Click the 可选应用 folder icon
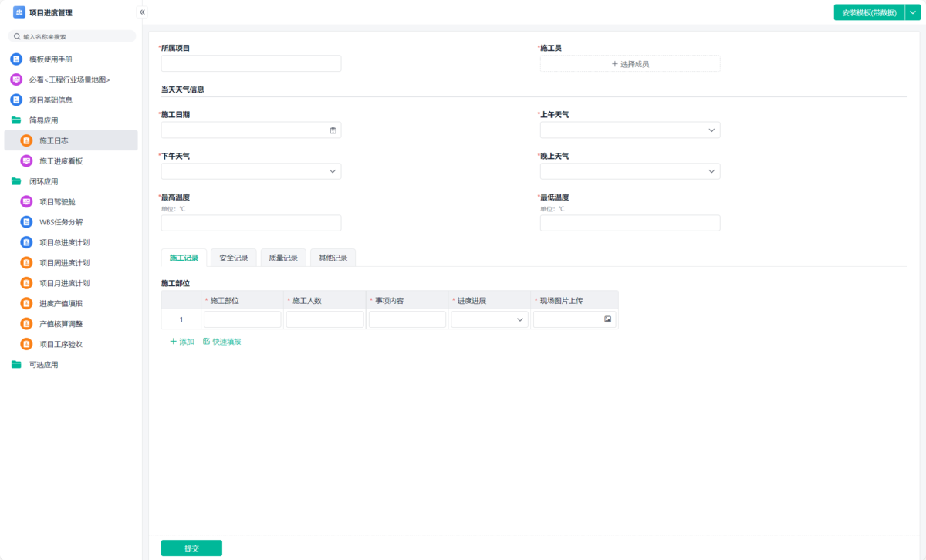926x560 pixels. coord(16,365)
